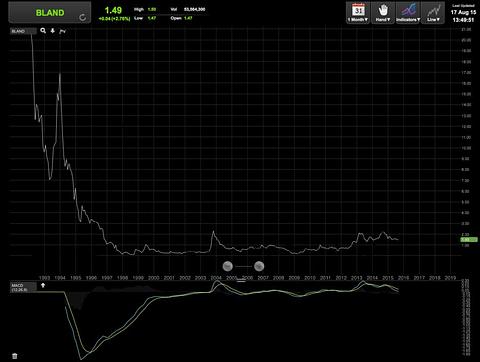
Task: Click the 2004 year label on time axis
Action: (x=216, y=277)
